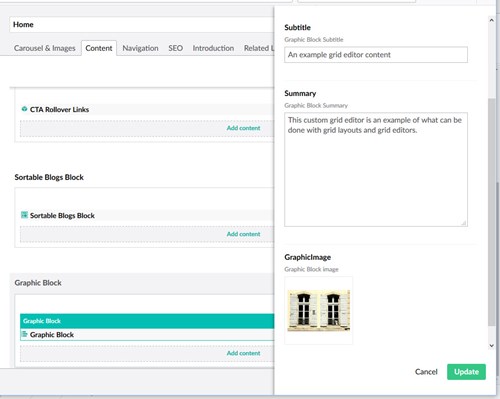Select the windows GraphicImage thumbnail
The width and height of the screenshot is (500, 399).
click(319, 310)
